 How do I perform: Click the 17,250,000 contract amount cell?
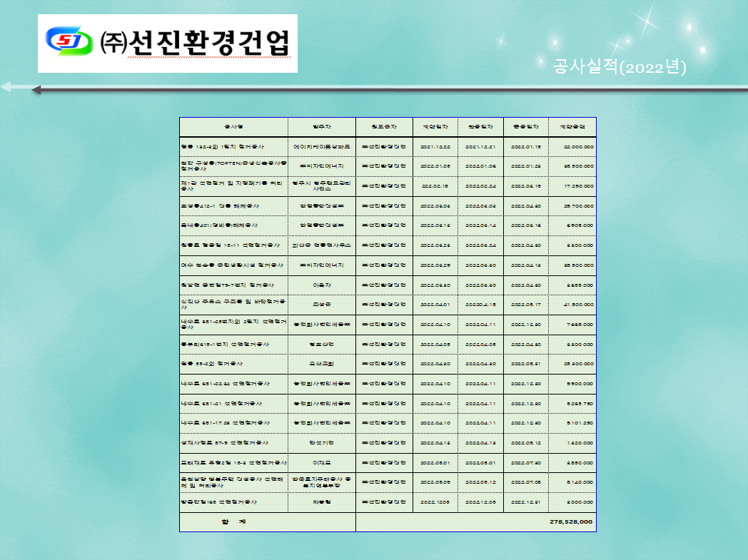coord(572,185)
